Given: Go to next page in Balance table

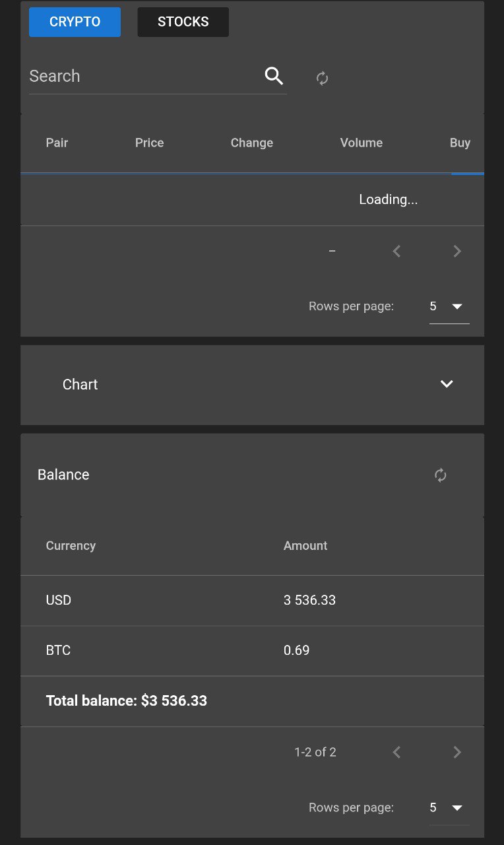Looking at the screenshot, I should pos(457,752).
